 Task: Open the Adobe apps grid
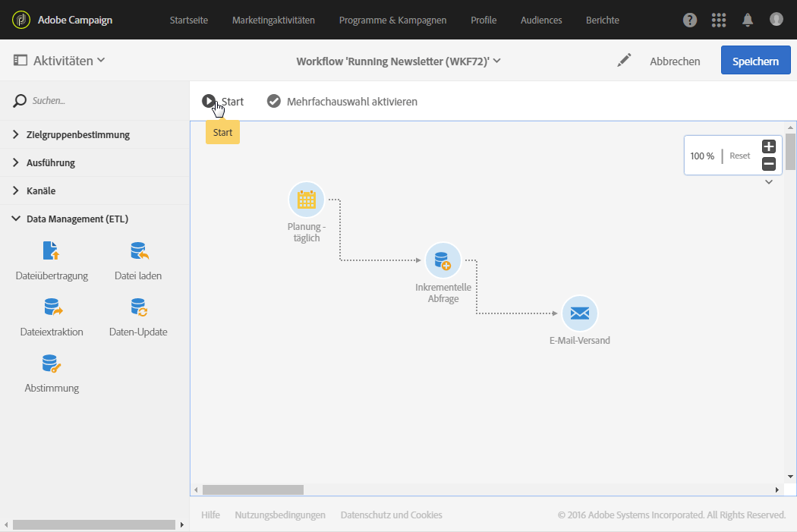[718, 20]
